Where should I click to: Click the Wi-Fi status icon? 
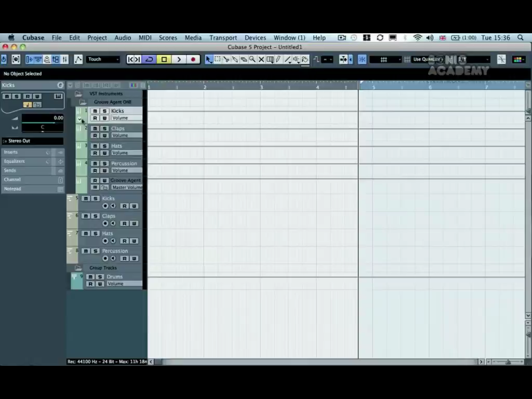[417, 37]
